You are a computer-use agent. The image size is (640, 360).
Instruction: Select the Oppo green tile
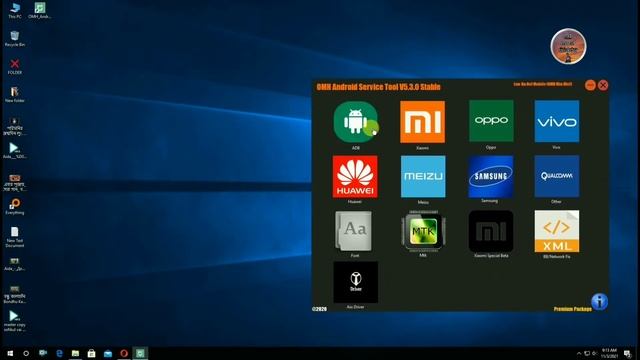(491, 121)
